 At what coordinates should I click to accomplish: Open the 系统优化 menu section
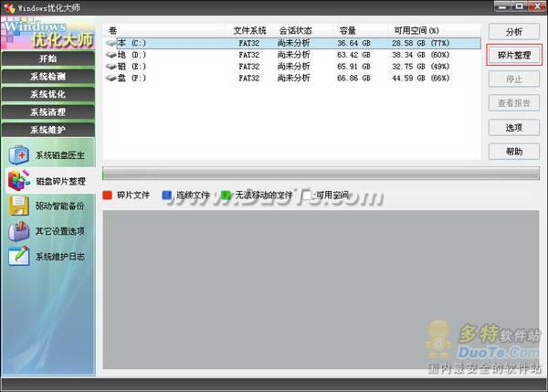47,94
